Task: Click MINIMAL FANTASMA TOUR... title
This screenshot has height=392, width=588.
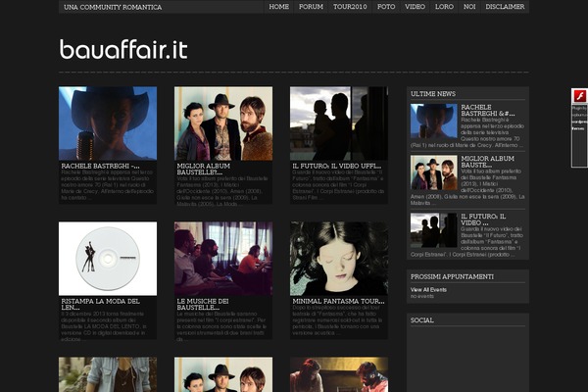Action: (x=338, y=301)
